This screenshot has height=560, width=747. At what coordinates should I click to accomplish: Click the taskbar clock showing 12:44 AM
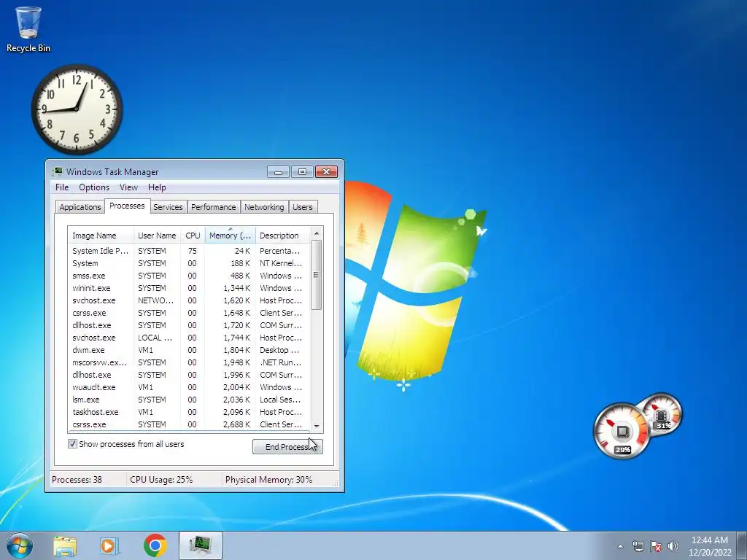(709, 546)
